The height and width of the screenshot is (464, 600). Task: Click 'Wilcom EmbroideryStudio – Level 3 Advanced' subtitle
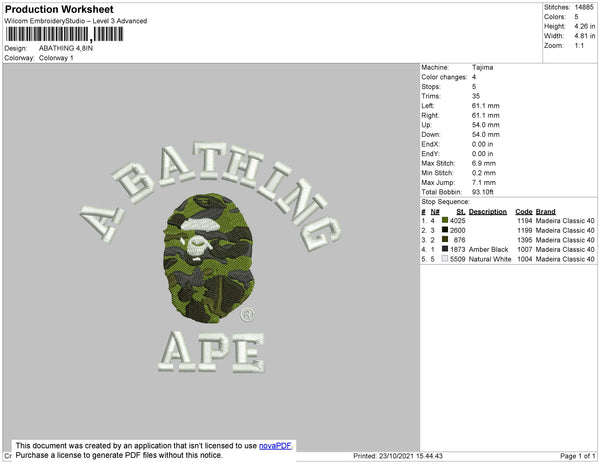pos(76,21)
